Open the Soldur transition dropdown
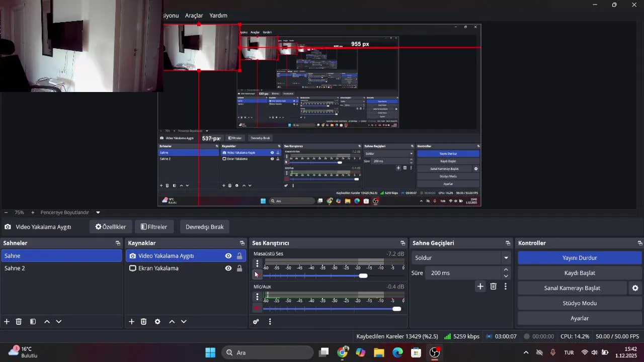The width and height of the screenshot is (644, 362). point(462,258)
